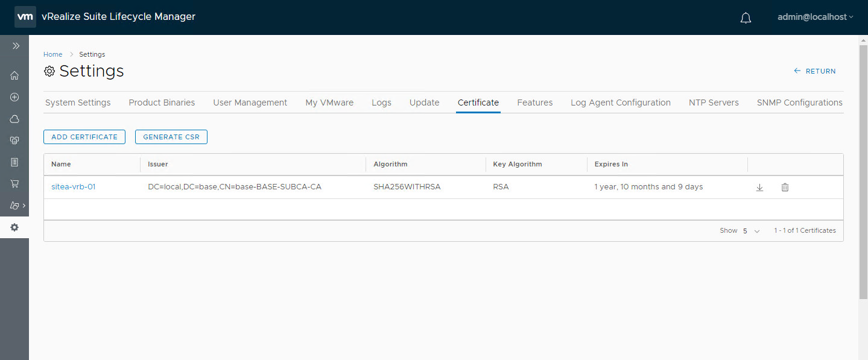This screenshot has height=360, width=868.
Task: Click the Generate CSR button
Action: 171,137
